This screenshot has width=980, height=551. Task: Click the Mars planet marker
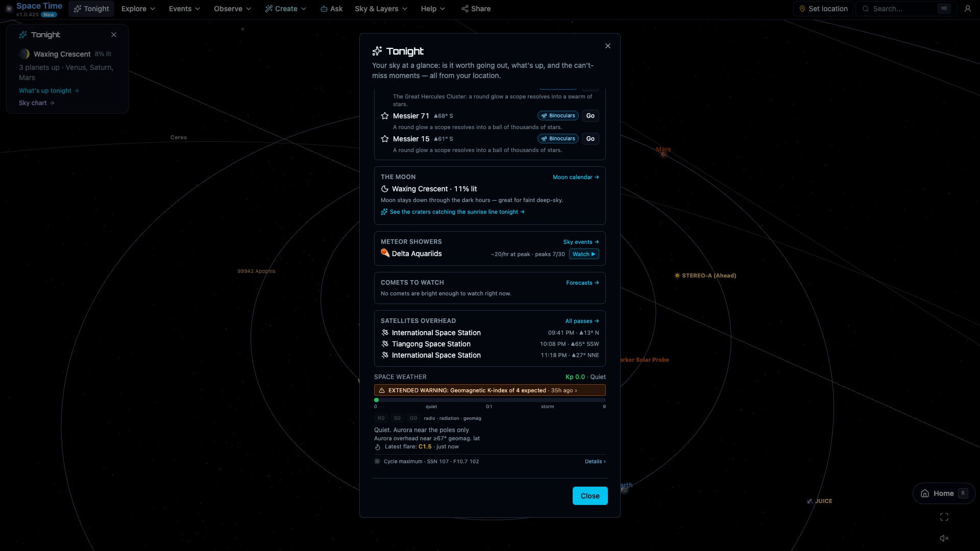664,154
